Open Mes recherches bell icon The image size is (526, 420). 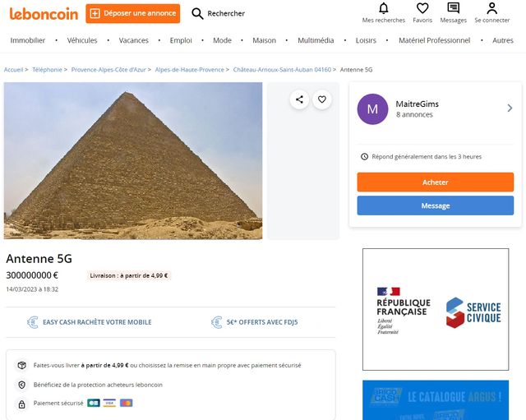coord(384,9)
